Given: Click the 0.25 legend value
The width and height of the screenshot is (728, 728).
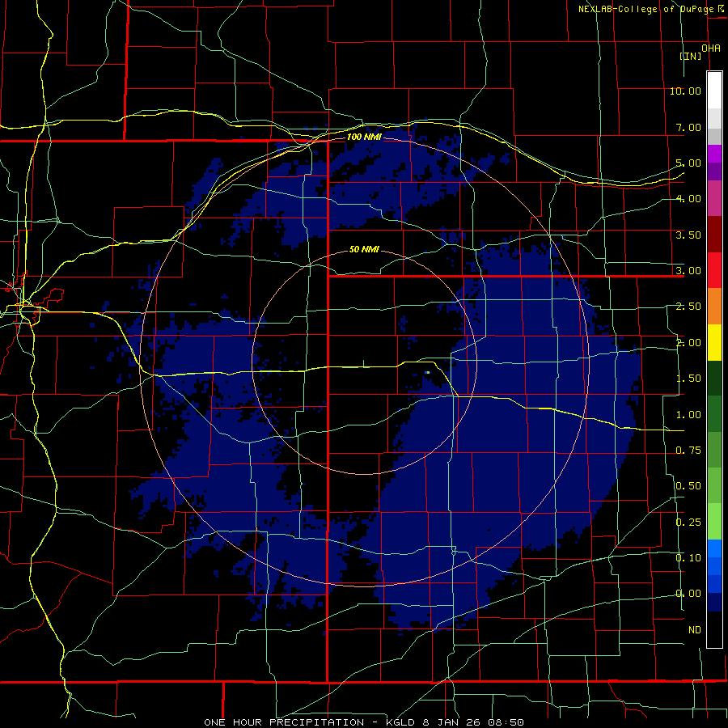Looking at the screenshot, I should (688, 523).
